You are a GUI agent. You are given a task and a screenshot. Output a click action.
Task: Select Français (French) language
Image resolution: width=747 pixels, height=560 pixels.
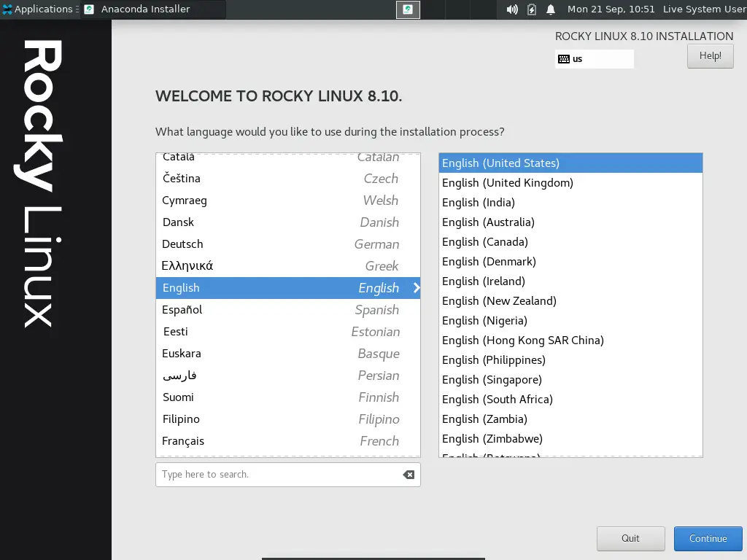(287, 441)
